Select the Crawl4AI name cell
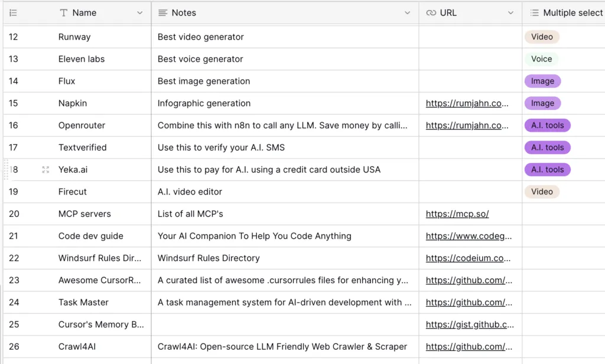Screen dimensions: 605x364 point(77,347)
